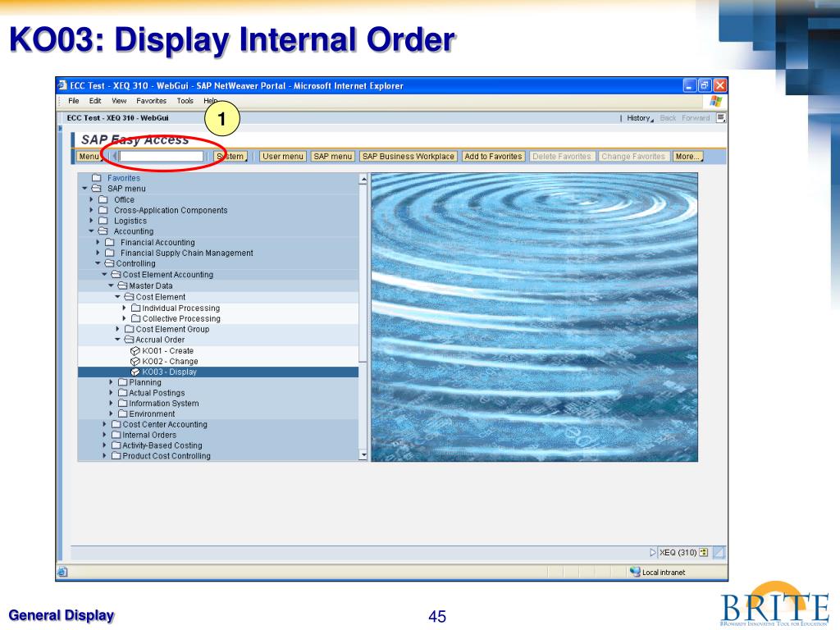Image resolution: width=840 pixels, height=630 pixels.
Task: Click the tree scrollbar up arrow
Action: (x=363, y=179)
